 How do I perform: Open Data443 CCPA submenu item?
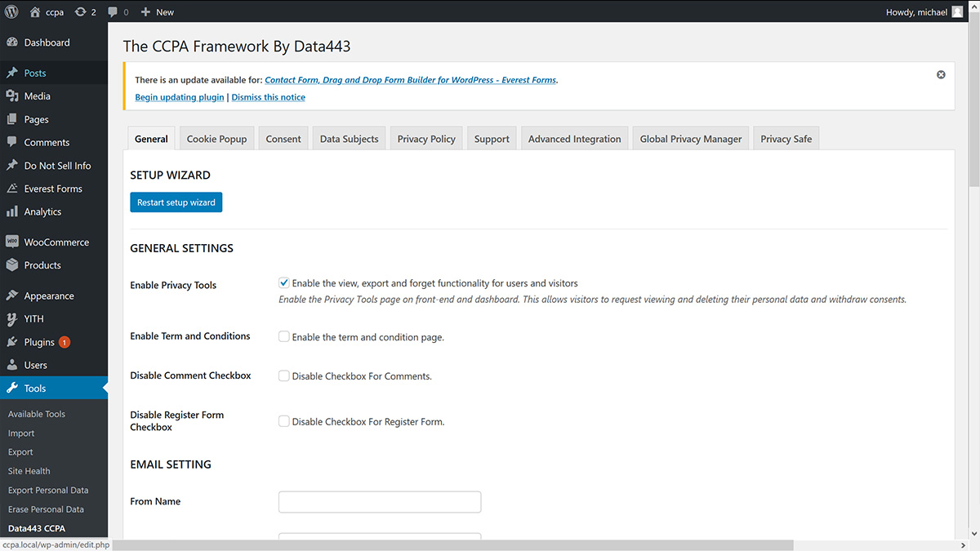point(37,528)
